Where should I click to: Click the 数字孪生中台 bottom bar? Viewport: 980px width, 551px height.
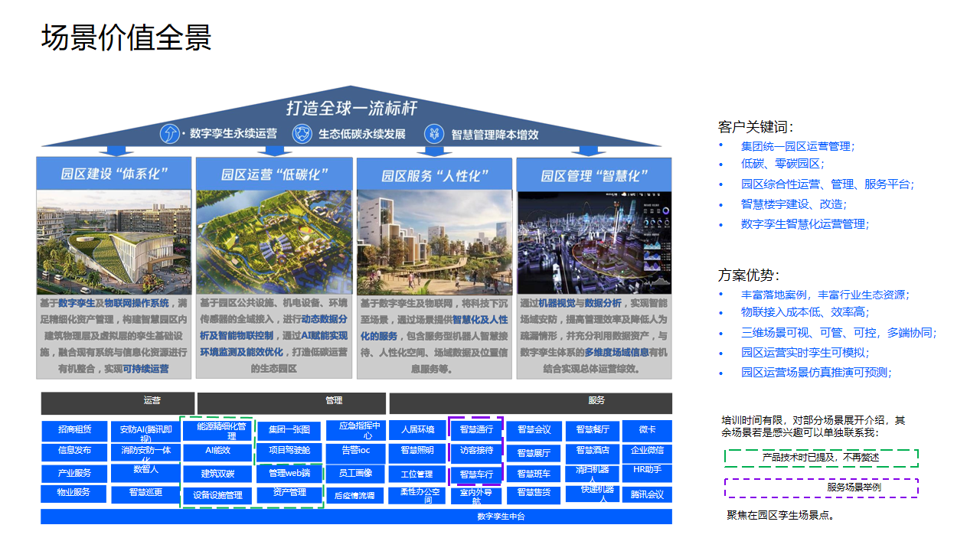pos(356,517)
